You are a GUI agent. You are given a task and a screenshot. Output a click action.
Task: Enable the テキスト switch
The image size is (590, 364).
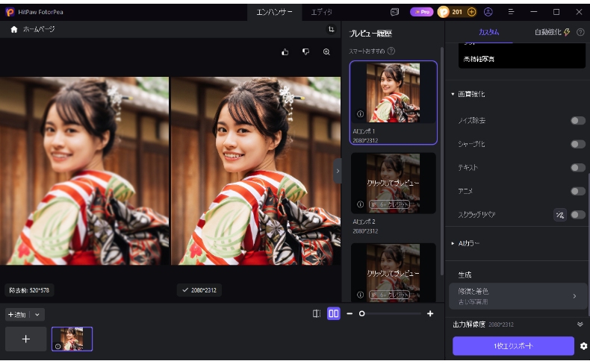pyautogui.click(x=577, y=168)
